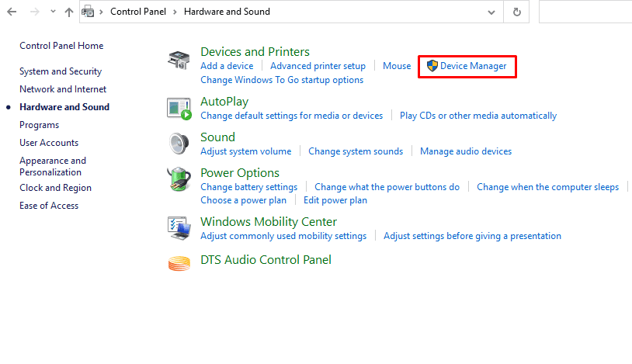The width and height of the screenshot is (632, 364).
Task: Click Add a device
Action: point(227,66)
